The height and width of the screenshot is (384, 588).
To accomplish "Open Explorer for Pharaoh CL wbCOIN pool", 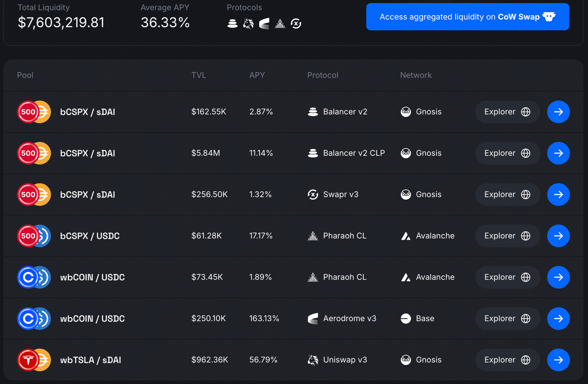I will pos(508,277).
